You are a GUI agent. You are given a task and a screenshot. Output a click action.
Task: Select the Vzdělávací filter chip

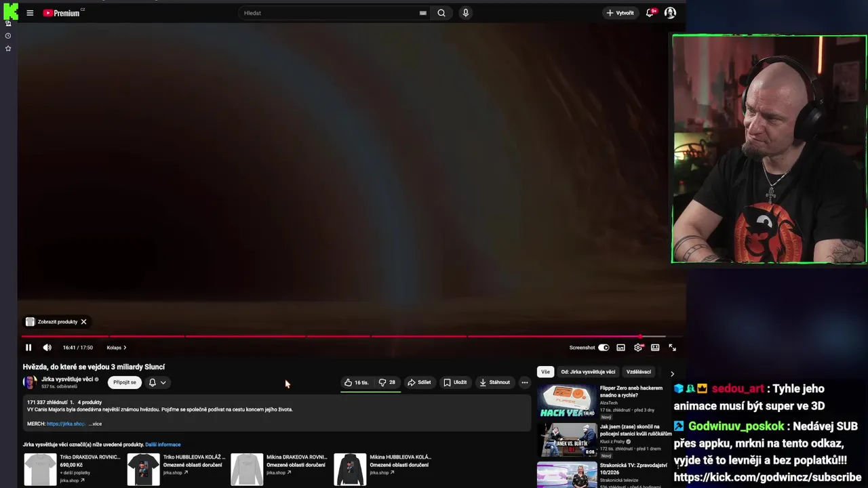coord(639,372)
